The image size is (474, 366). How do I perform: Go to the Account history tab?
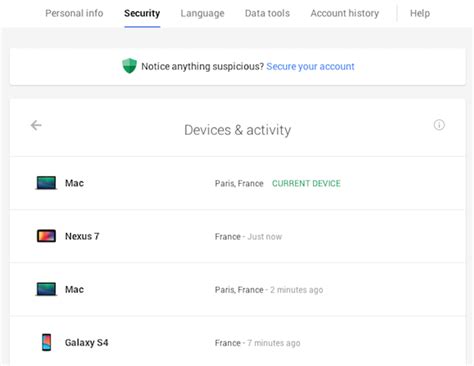point(345,13)
